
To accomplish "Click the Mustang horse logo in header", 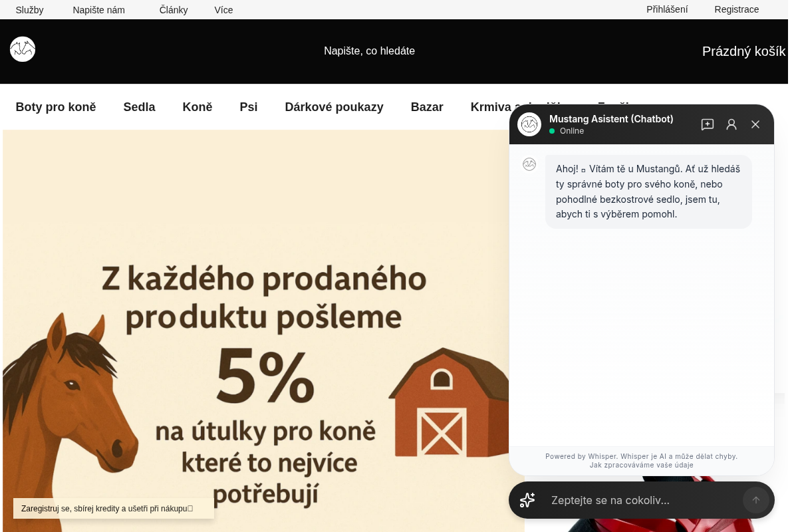I will pos(23,49).
